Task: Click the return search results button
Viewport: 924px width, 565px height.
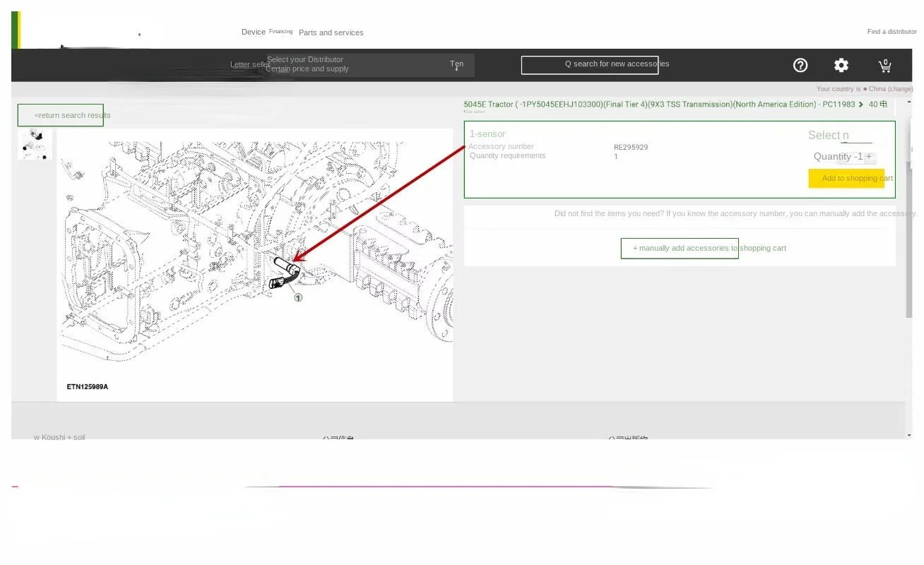Action: [x=61, y=115]
